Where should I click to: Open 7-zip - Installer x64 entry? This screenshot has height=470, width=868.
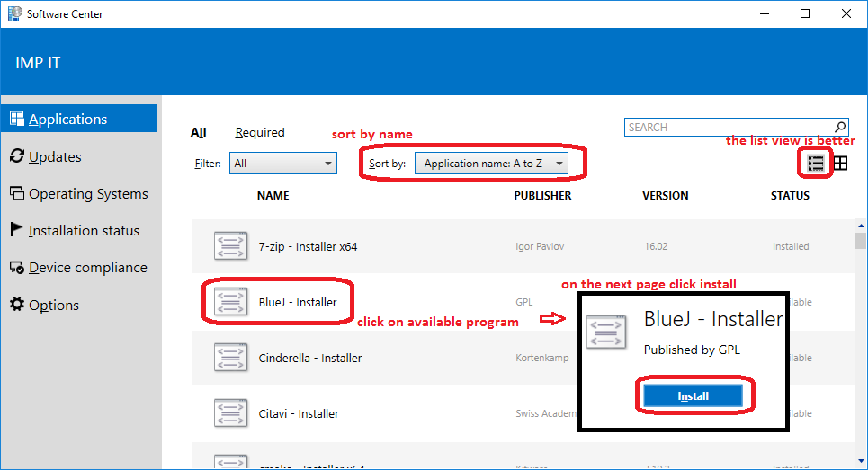(308, 246)
